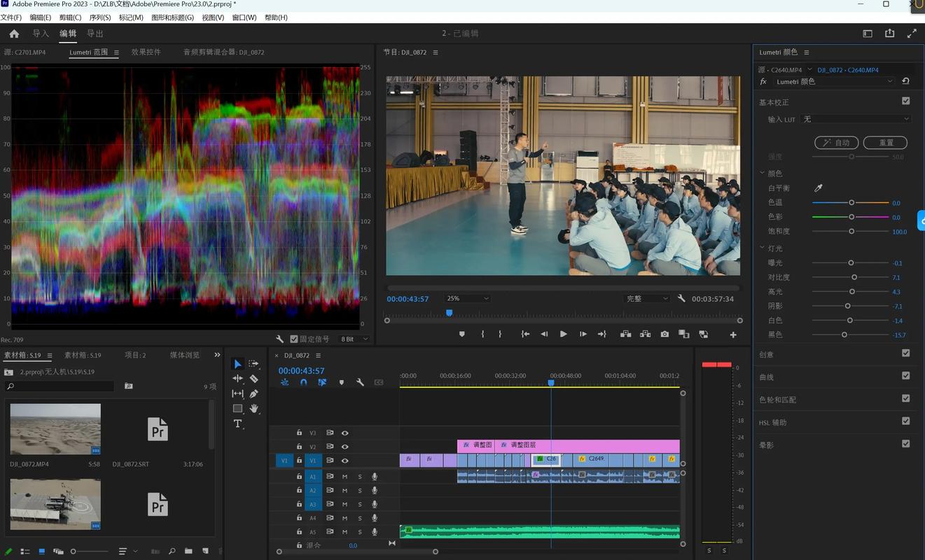Play the program monitor sequence
The width and height of the screenshot is (925, 560).
[x=563, y=335]
